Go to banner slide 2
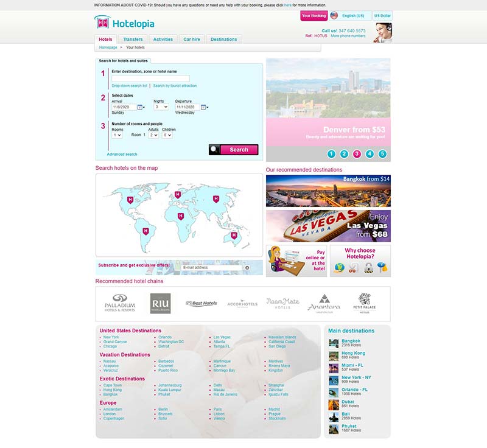Image resolution: width=487 pixels, height=448 pixels. 344,154
